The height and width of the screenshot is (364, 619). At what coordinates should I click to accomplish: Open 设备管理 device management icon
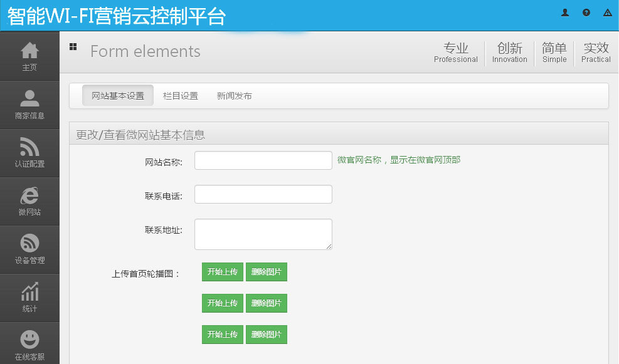(x=29, y=243)
